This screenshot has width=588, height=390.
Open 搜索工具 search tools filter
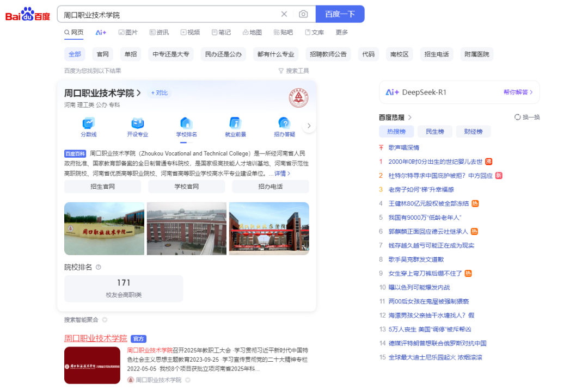click(293, 71)
